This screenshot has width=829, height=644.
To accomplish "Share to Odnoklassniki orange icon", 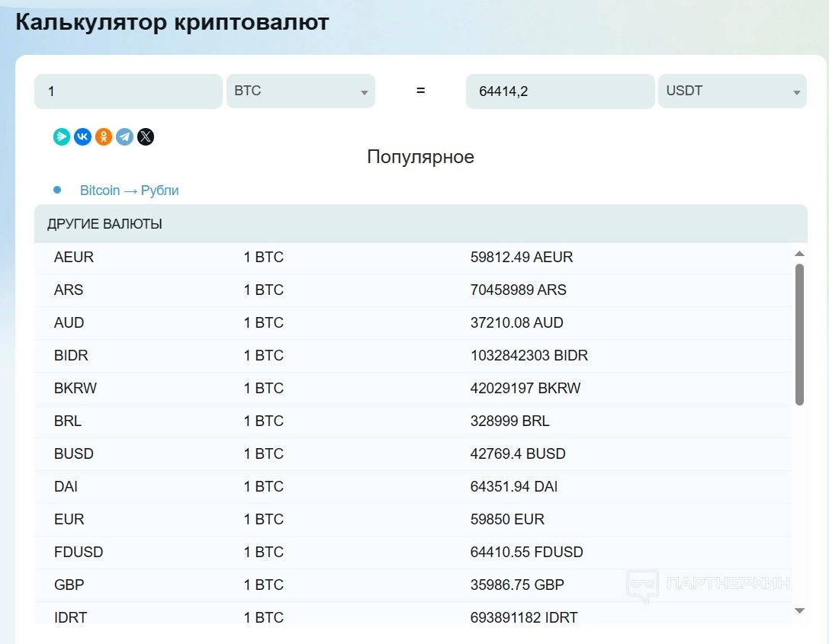I will click(104, 137).
